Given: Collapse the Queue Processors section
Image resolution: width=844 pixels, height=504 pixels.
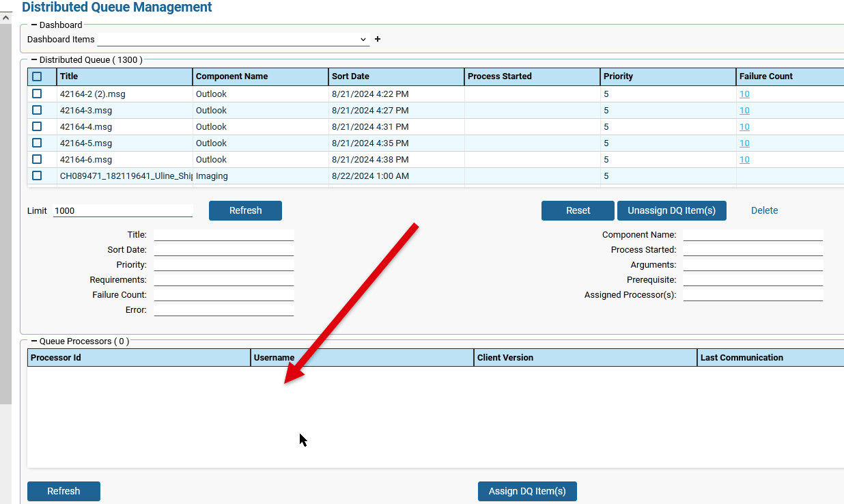Looking at the screenshot, I should point(34,341).
